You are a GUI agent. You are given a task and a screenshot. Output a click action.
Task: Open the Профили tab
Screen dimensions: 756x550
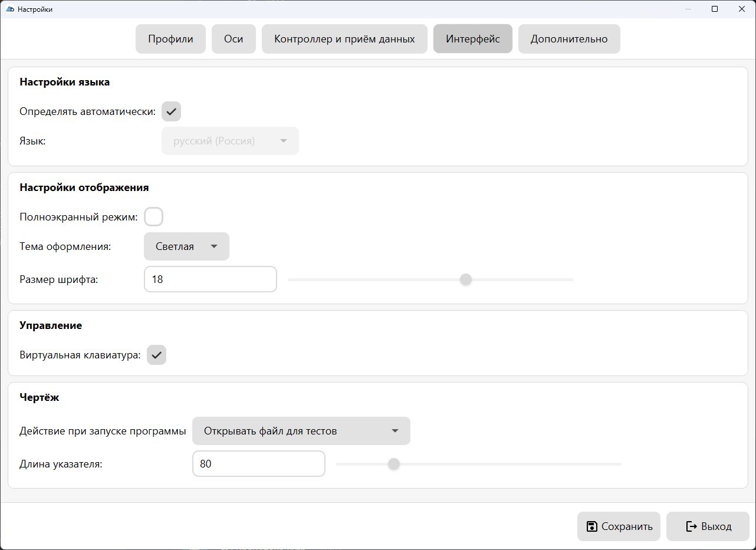pos(170,39)
